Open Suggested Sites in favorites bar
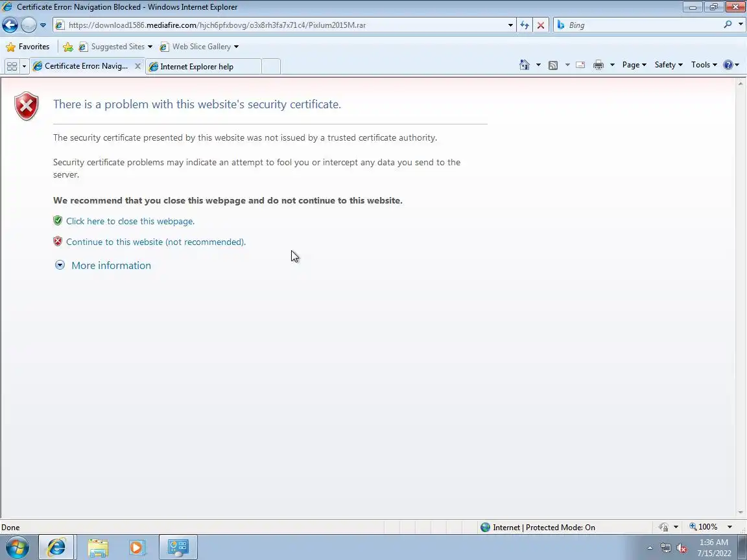Image resolution: width=747 pixels, height=560 pixels. click(116, 47)
